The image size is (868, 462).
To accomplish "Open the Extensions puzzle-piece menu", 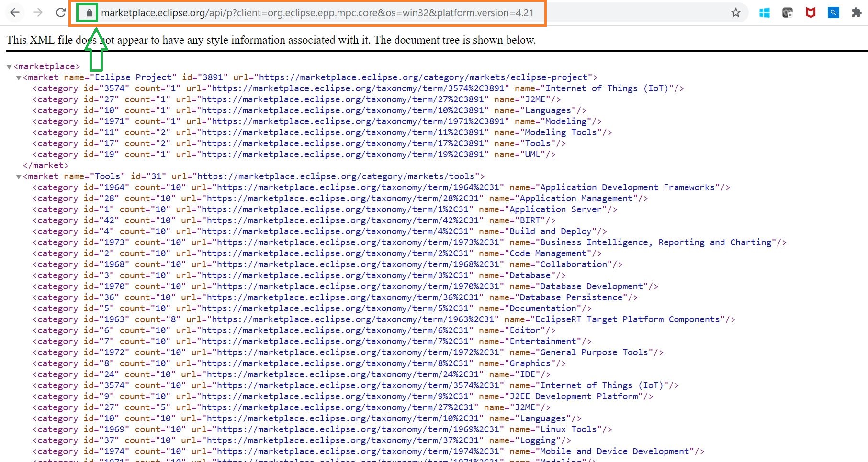I will pyautogui.click(x=857, y=13).
